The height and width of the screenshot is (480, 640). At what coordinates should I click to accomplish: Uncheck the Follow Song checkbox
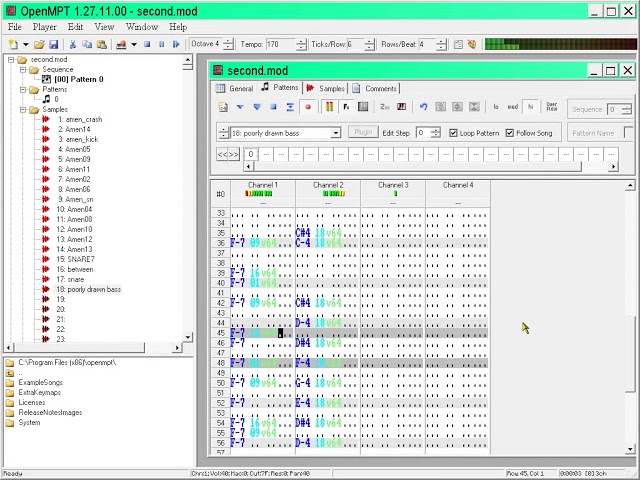pos(510,133)
